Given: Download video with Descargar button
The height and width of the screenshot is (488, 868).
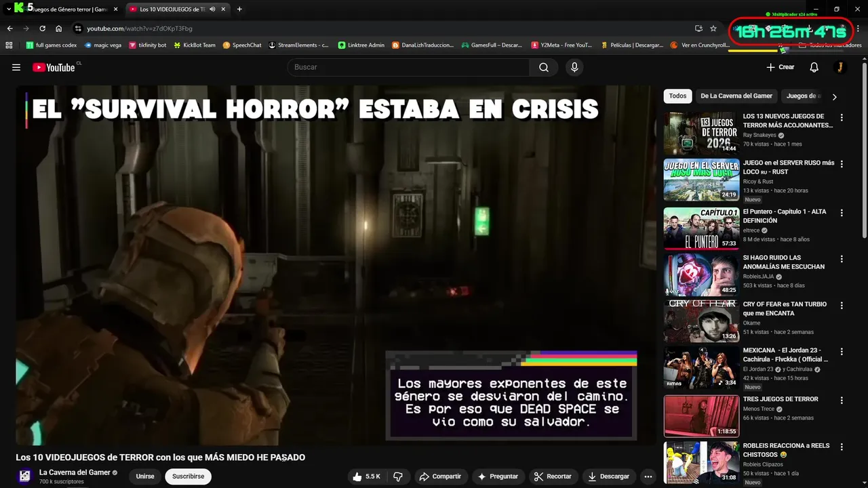Looking at the screenshot, I should coord(608,476).
